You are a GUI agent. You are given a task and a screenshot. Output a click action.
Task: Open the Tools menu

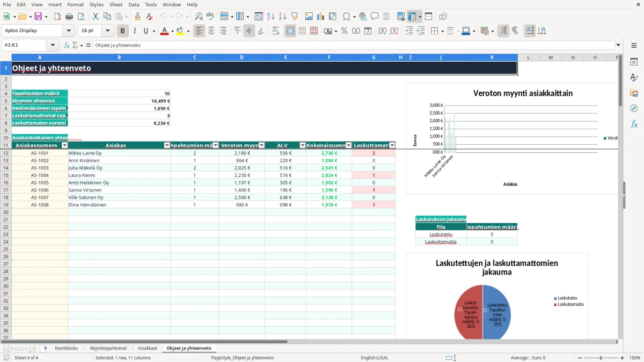pos(151,4)
